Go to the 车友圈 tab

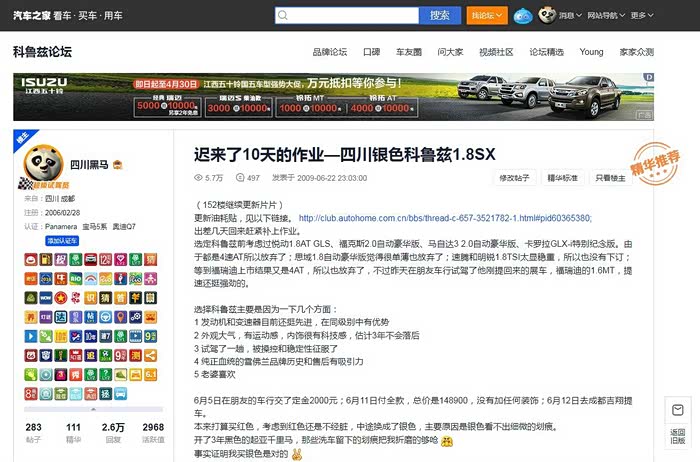[408, 52]
